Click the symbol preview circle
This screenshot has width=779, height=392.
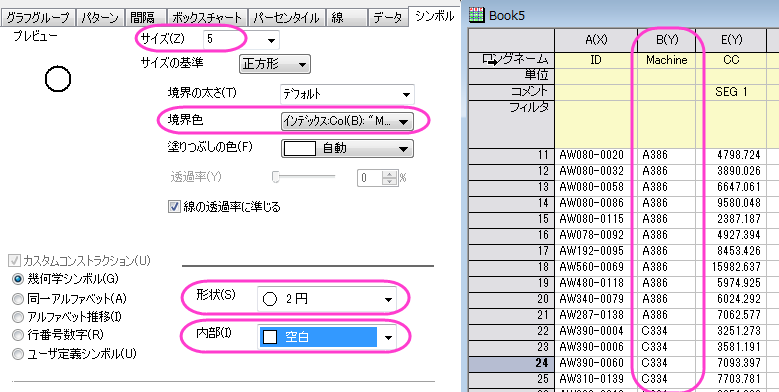coord(58,79)
